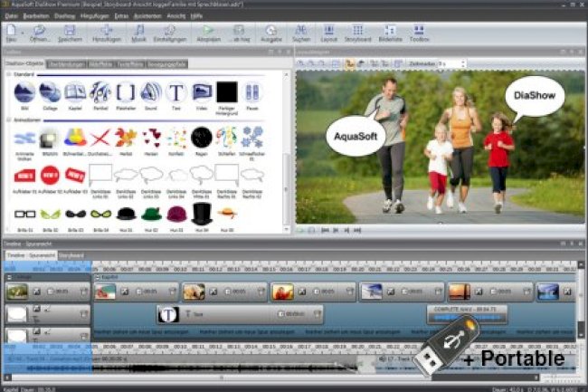588x392 pixels.
Task: Collapse the Animationen objects group
Action: tap(9, 118)
